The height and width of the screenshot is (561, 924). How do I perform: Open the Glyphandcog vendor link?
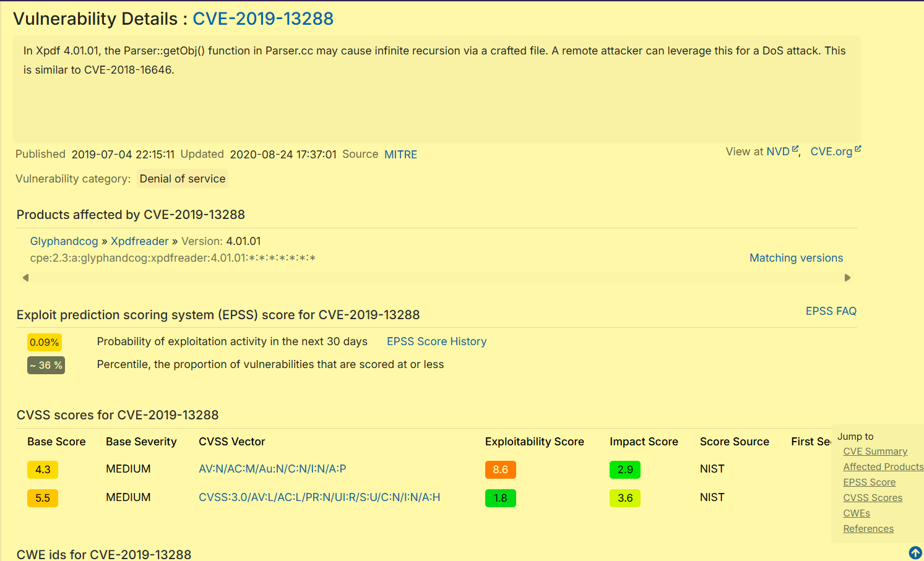coord(64,241)
